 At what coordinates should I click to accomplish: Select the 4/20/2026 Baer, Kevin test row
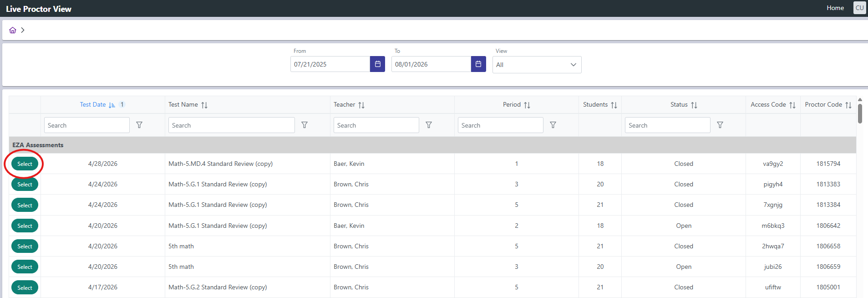point(25,226)
